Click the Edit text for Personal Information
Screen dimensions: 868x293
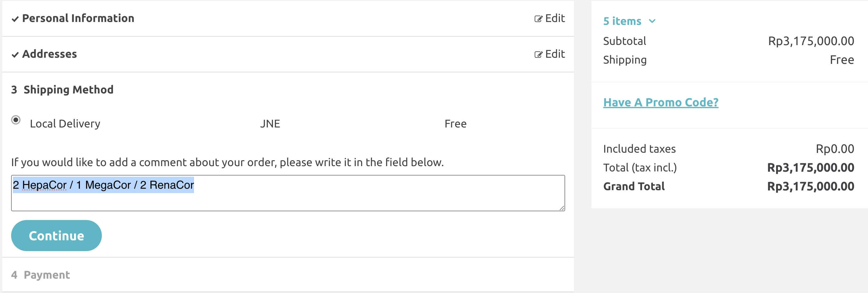[555, 18]
